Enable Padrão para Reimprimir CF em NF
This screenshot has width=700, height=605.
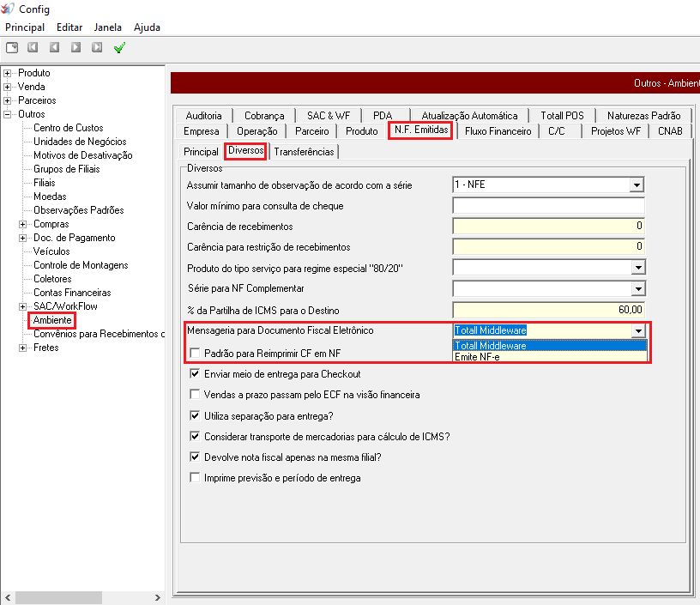[196, 353]
